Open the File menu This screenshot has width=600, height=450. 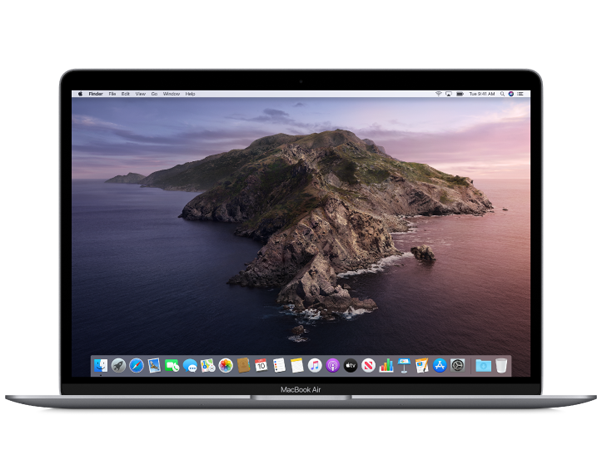[112, 93]
